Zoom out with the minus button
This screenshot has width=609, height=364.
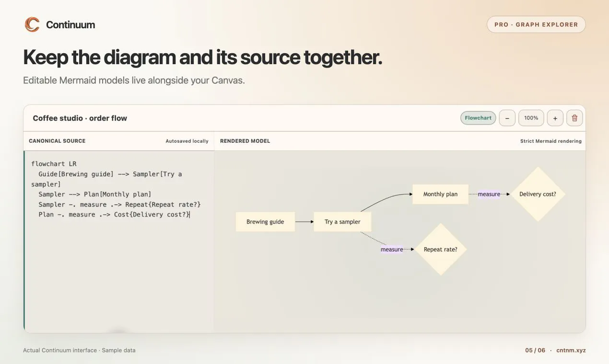[507, 118]
